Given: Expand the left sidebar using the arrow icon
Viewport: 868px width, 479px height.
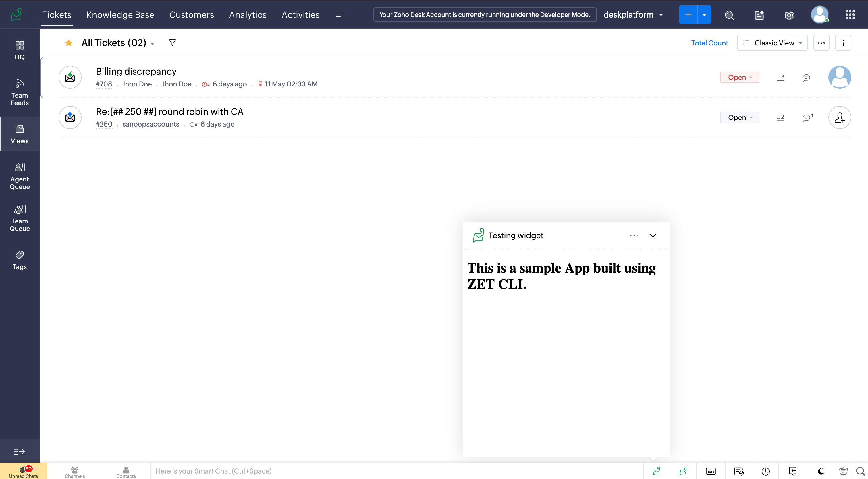Looking at the screenshot, I should pos(19,452).
